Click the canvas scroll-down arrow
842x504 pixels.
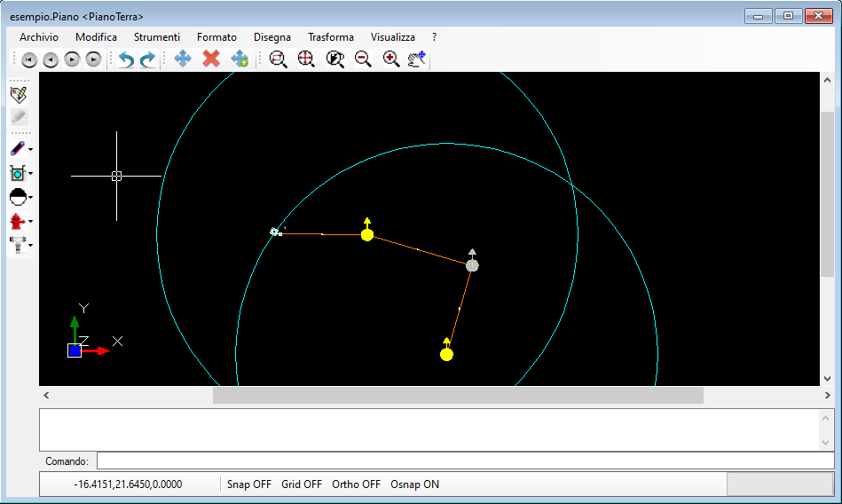pos(827,379)
